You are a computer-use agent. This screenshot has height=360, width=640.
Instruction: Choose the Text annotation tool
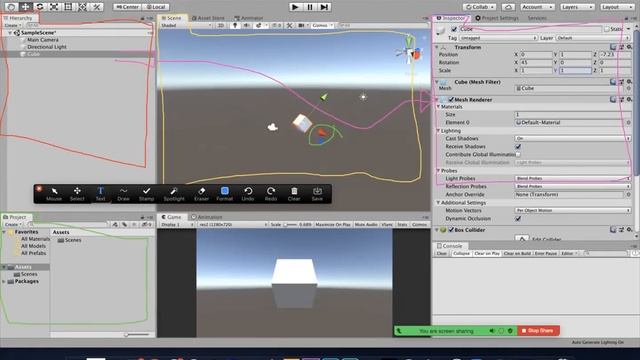[x=100, y=194]
